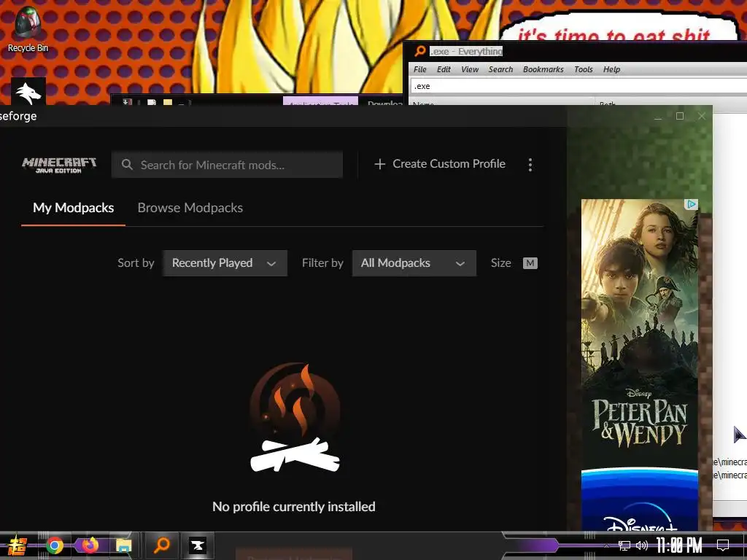
Task: Expand the All Modpacks filter dropdown
Action: (414, 263)
